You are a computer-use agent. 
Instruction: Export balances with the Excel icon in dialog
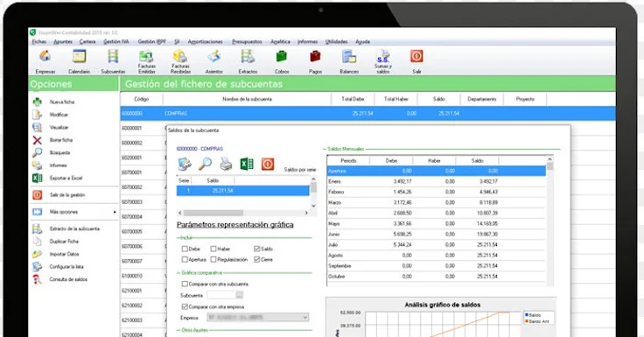click(247, 165)
